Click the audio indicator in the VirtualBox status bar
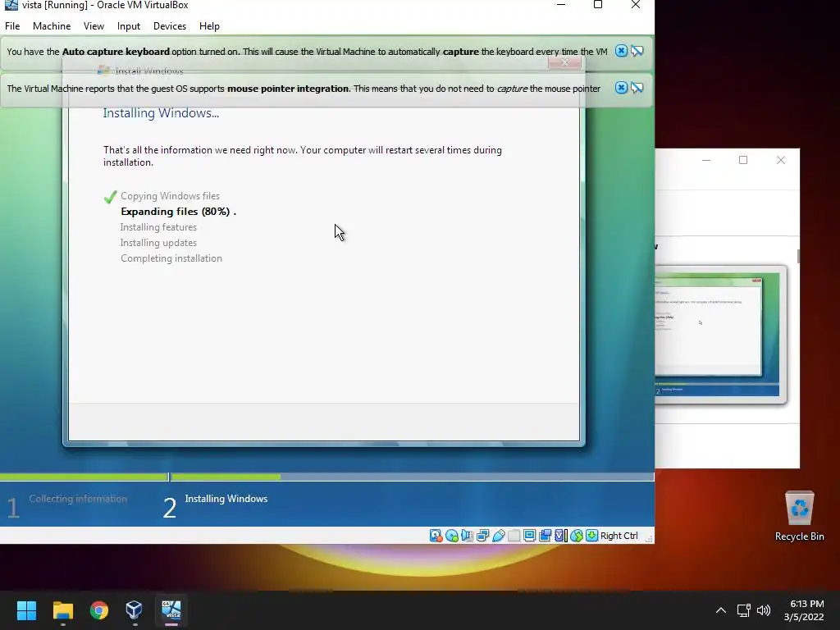This screenshot has height=630, width=840. [467, 536]
